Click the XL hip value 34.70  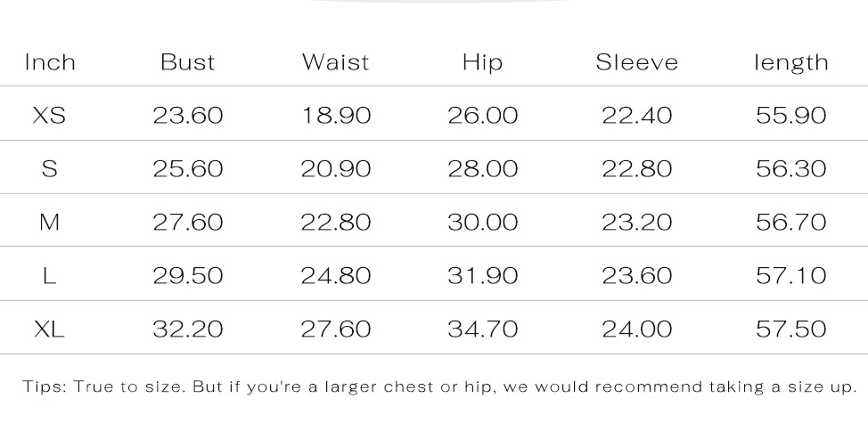tap(482, 329)
